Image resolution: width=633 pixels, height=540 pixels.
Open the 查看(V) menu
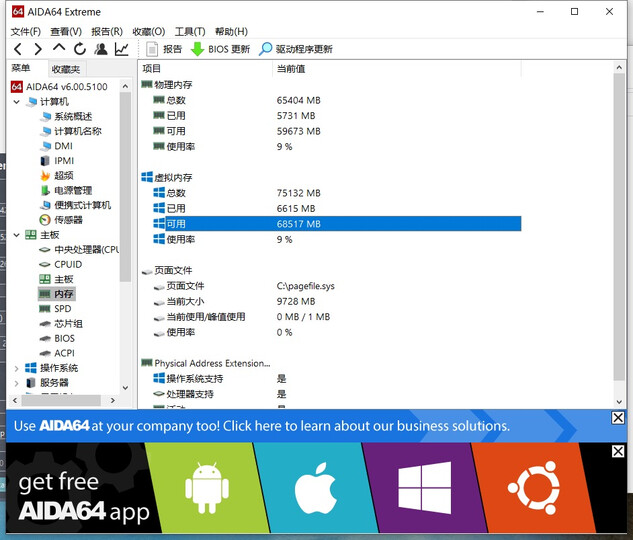tap(66, 31)
